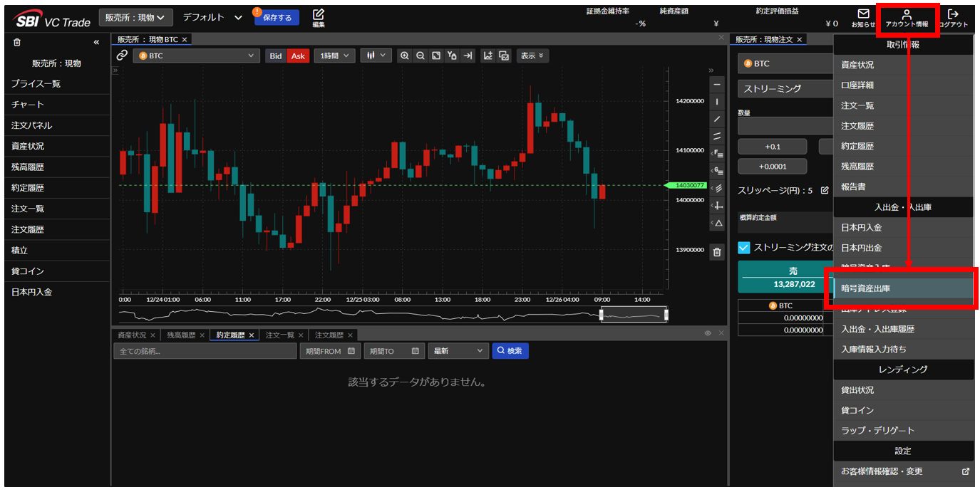Viewport: 980px width, 492px height.
Task: Click the 売 sell price button
Action: [x=786, y=277]
